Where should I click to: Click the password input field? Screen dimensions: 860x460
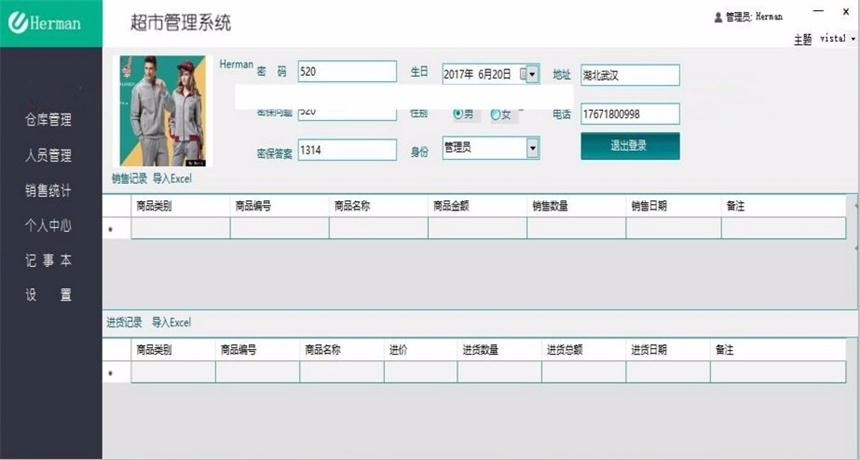pyautogui.click(x=347, y=72)
